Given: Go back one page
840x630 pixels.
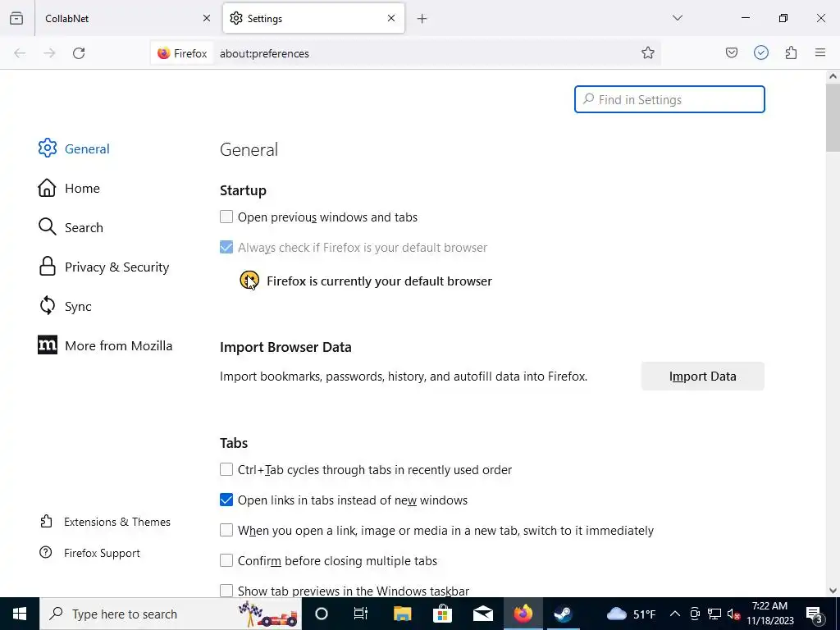Looking at the screenshot, I should [x=20, y=53].
